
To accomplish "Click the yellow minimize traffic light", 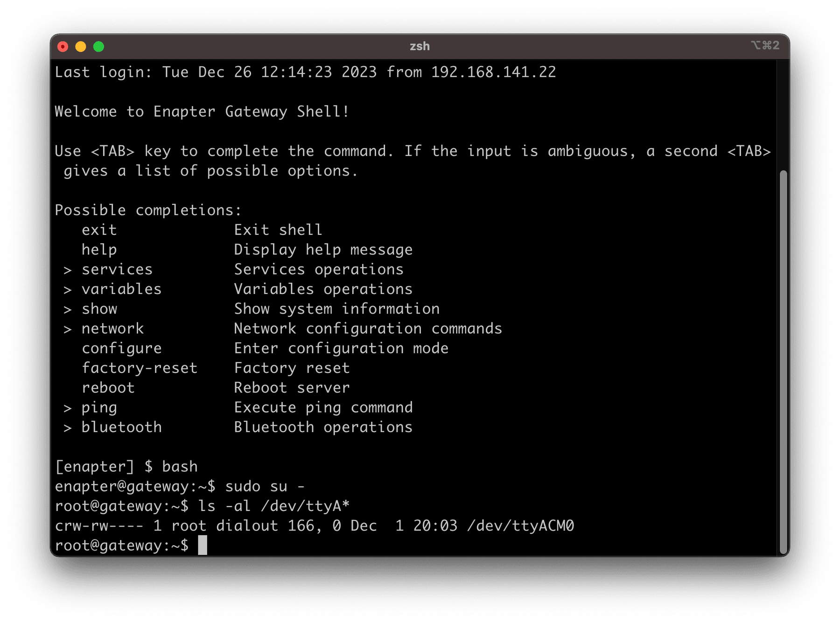I will [81, 46].
